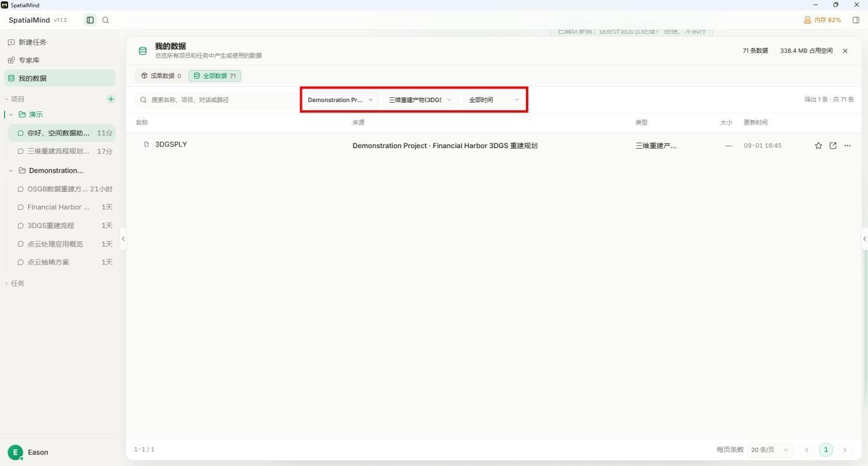This screenshot has width=868, height=466.
Task: Click the v1.1.2 version label
Action: click(61, 20)
